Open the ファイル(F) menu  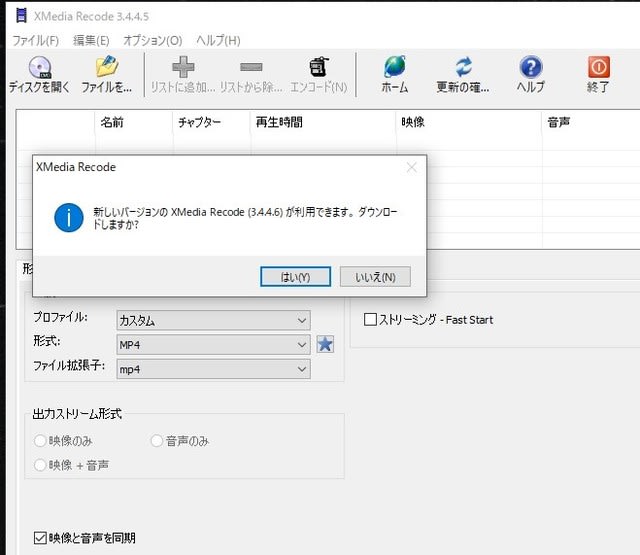(36, 40)
